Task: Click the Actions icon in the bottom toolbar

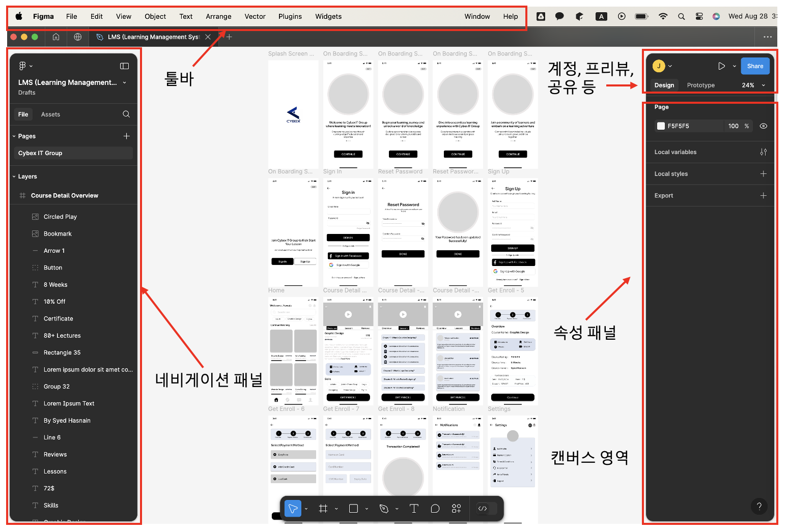Action: [x=456, y=508]
